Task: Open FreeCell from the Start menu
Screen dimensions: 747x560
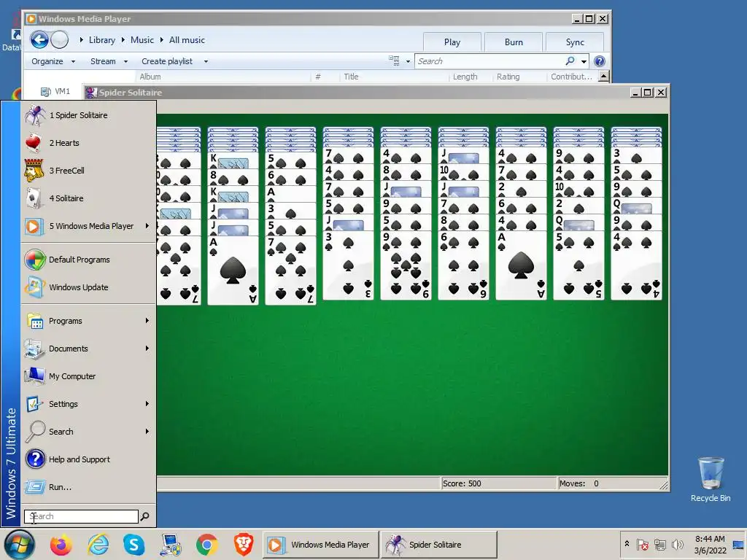Action: click(88, 171)
